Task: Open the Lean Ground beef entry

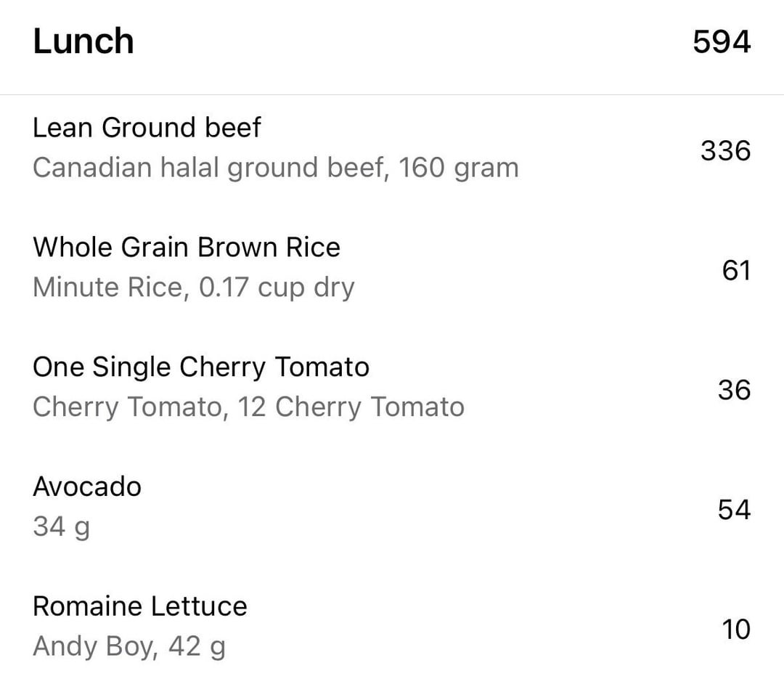Action: click(392, 148)
